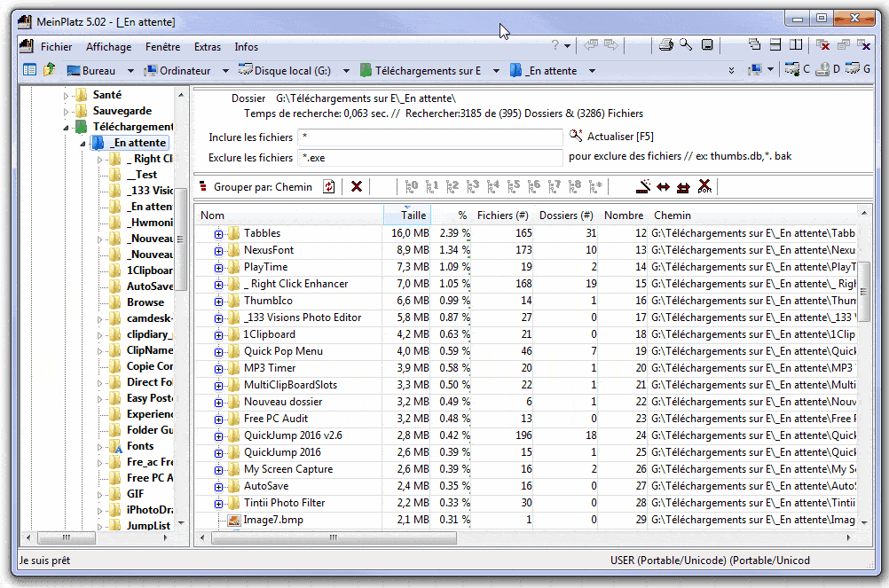Click the previous window arrow icon
This screenshot has width=889, height=588.
pos(591,44)
